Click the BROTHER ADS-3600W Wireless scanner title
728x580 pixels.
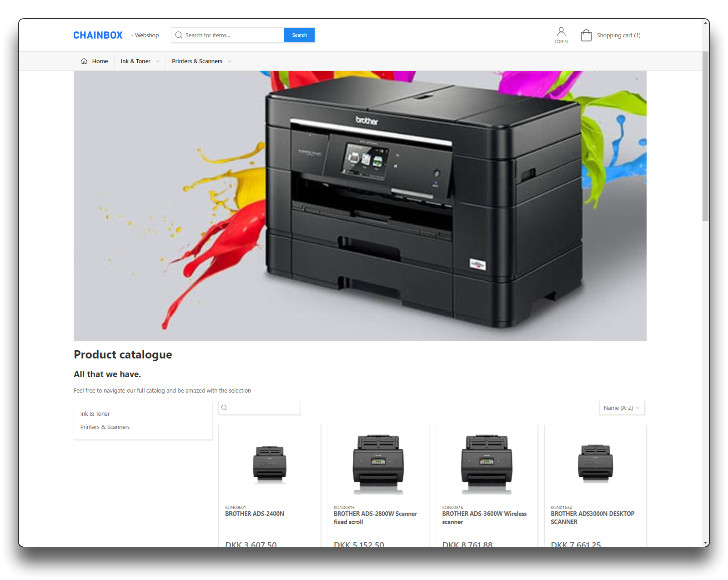pyautogui.click(x=484, y=518)
